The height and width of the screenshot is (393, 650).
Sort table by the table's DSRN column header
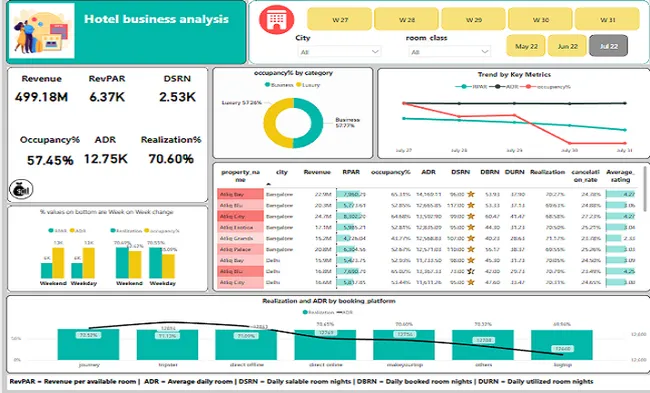pyautogui.click(x=461, y=172)
